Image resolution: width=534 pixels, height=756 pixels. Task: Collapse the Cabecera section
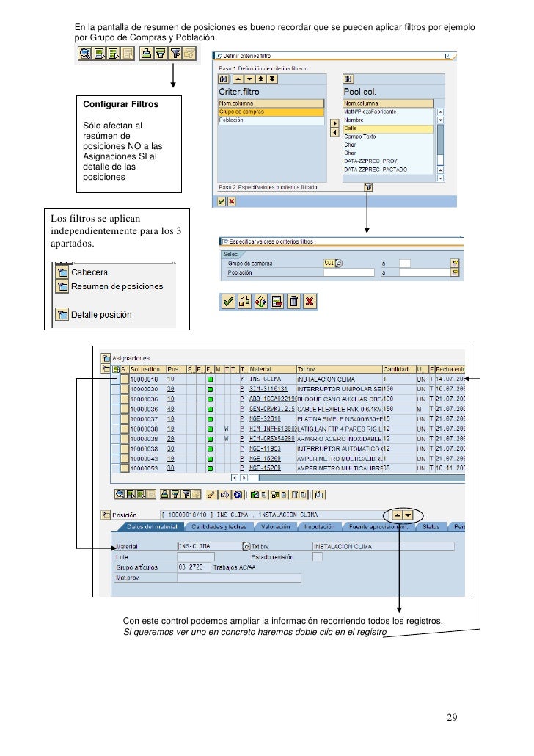[x=62, y=272]
